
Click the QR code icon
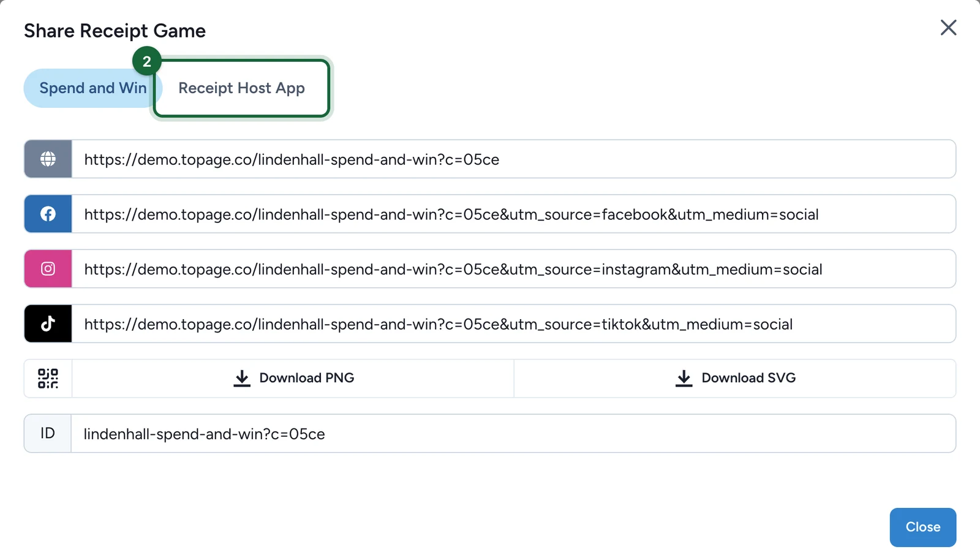[48, 379]
